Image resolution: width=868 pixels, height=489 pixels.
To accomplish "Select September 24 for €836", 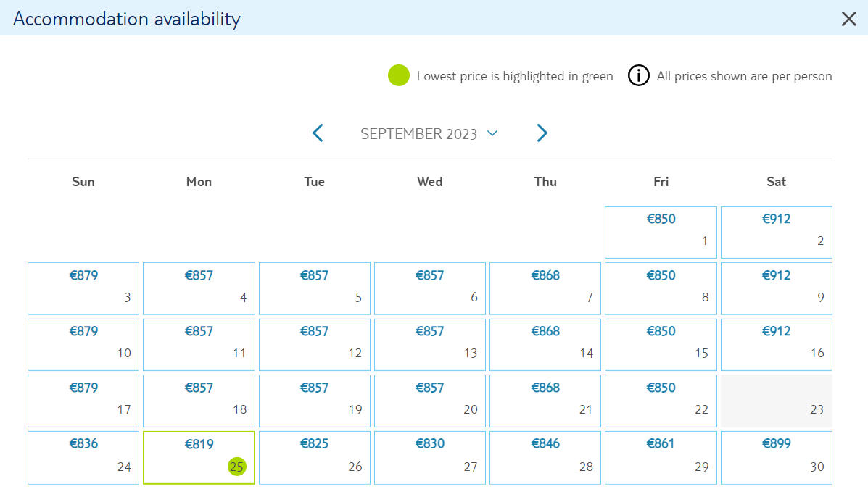I will point(83,458).
